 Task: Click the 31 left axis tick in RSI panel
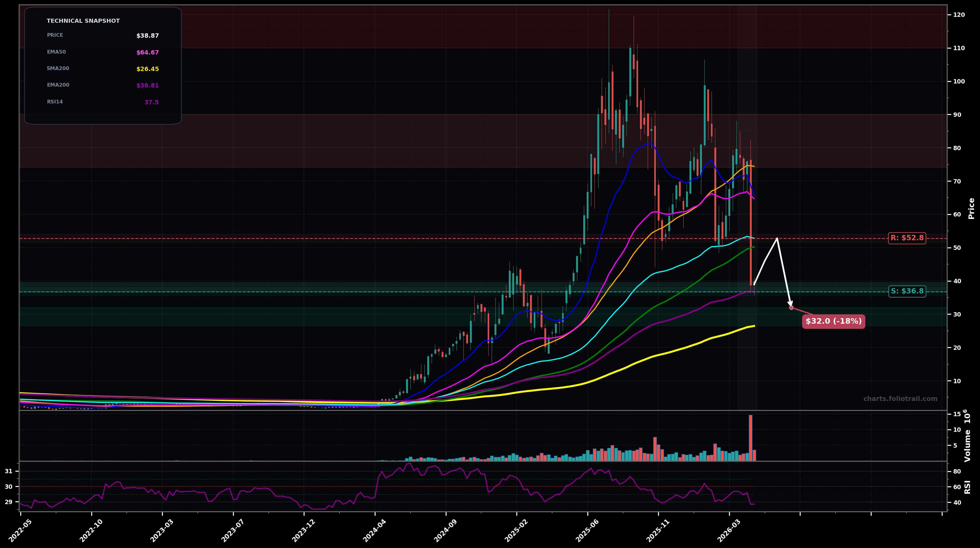pyautogui.click(x=8, y=471)
